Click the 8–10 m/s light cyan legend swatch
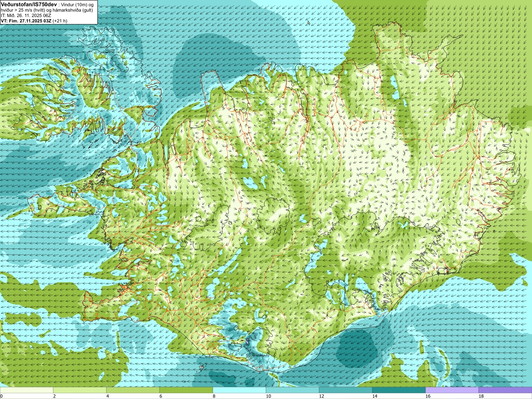Screen dimensions: 532x399 tap(239, 390)
